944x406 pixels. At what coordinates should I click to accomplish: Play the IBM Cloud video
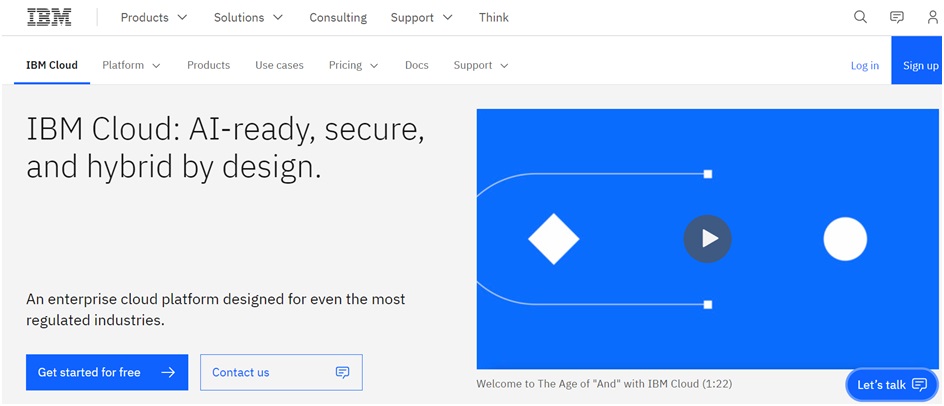click(707, 239)
